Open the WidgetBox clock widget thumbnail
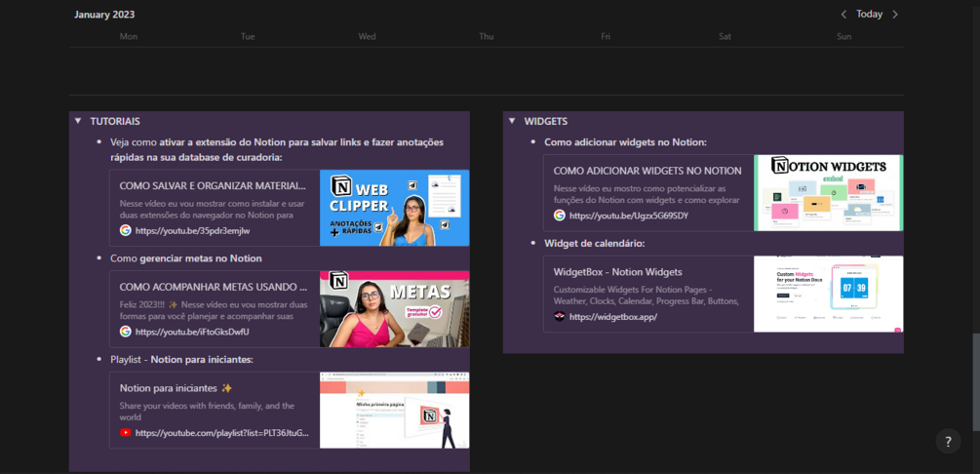 [x=828, y=294]
